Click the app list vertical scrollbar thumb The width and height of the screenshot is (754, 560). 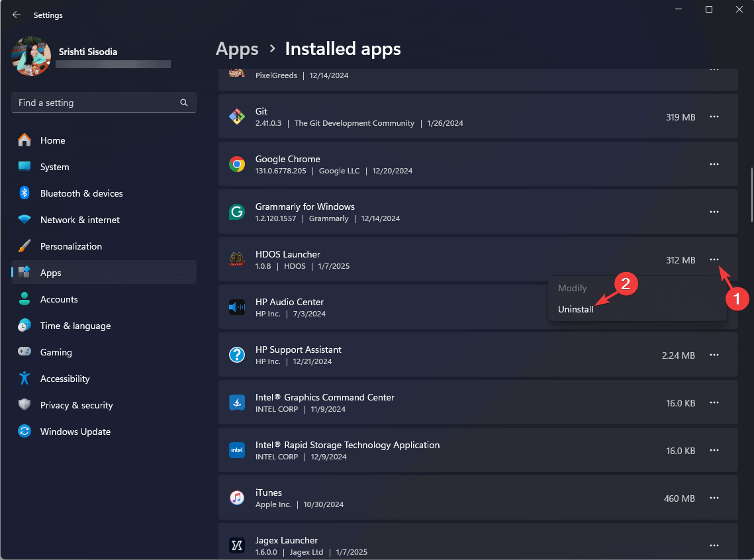[751, 195]
